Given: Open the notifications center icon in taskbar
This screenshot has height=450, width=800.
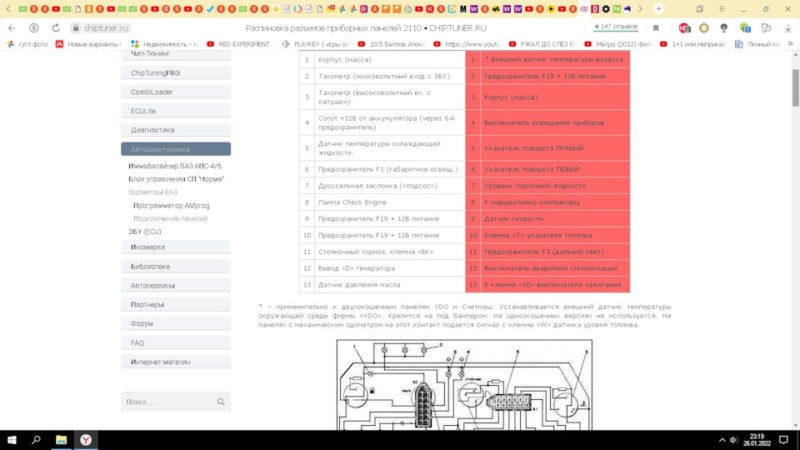Looking at the screenshot, I should click(x=784, y=440).
